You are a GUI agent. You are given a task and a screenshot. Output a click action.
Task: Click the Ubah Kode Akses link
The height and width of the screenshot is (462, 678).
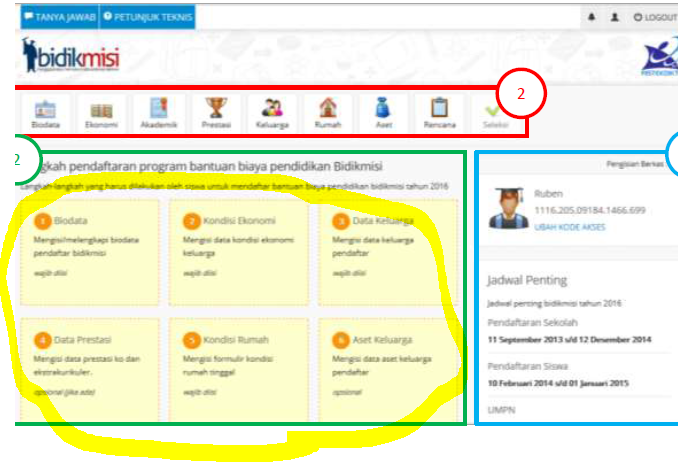(x=569, y=227)
